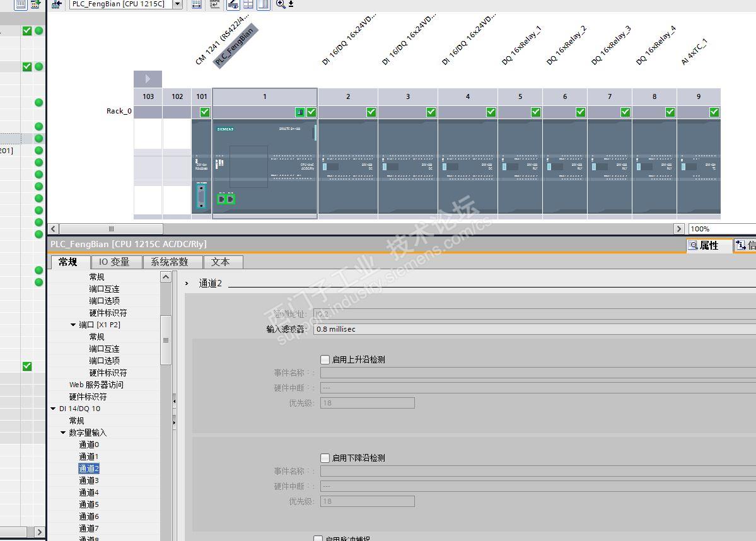Collapse the DI 14/DQ 10 tree node
756x541 pixels.
pyautogui.click(x=53, y=409)
